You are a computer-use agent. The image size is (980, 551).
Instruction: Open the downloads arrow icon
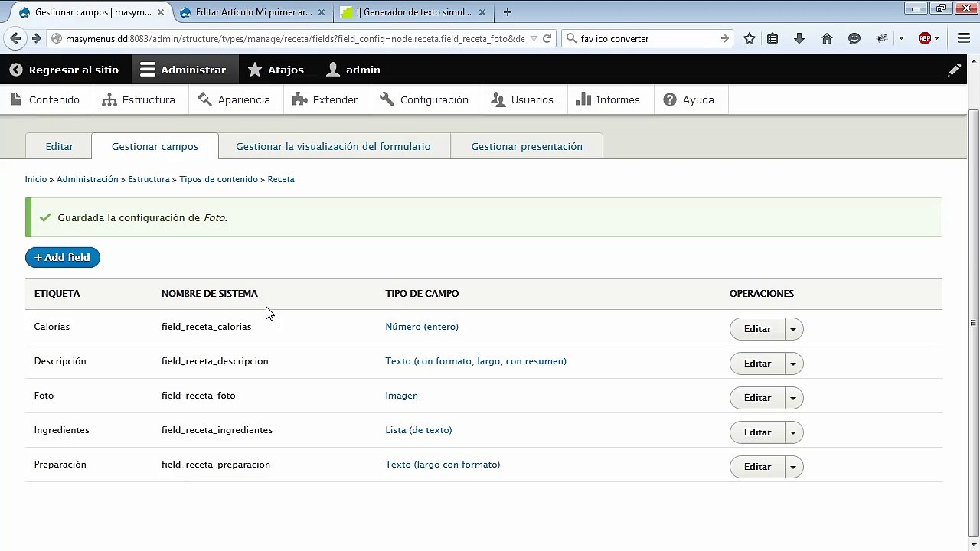point(799,39)
